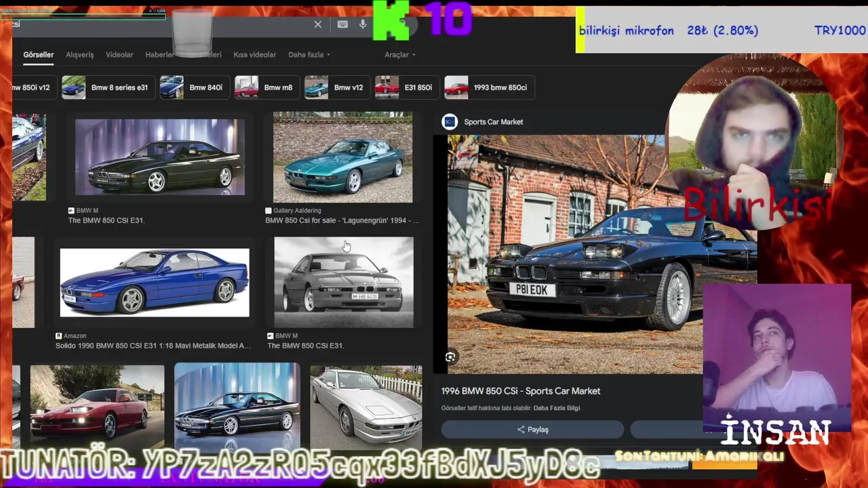This screenshot has width=868, height=488.
Task: Select the Bmw 840i suggestion chip
Action: [193, 87]
